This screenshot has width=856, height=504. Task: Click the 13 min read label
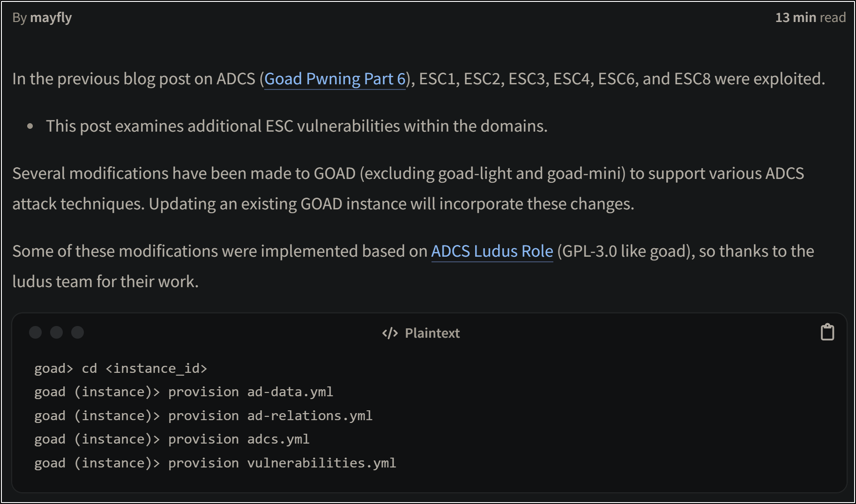click(x=811, y=17)
